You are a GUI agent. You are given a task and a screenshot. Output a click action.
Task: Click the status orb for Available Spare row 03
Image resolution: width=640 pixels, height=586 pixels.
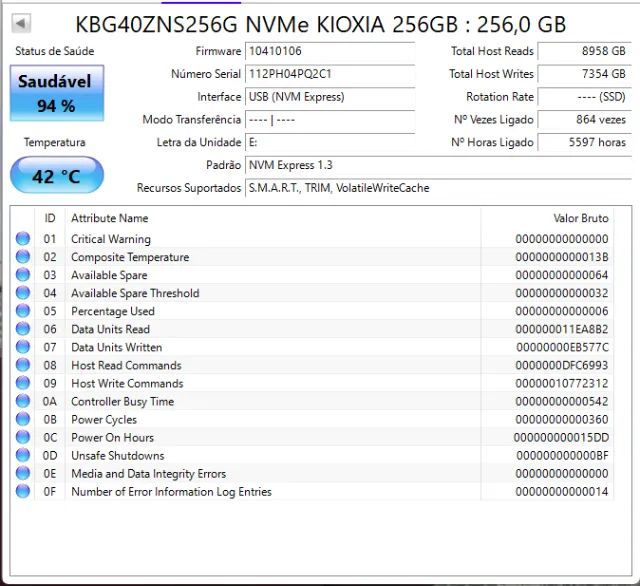click(x=23, y=275)
